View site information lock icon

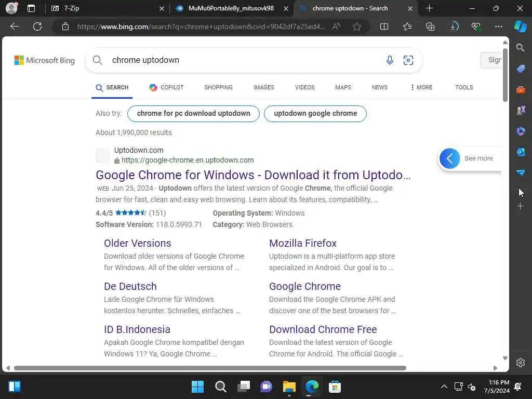tap(65, 26)
